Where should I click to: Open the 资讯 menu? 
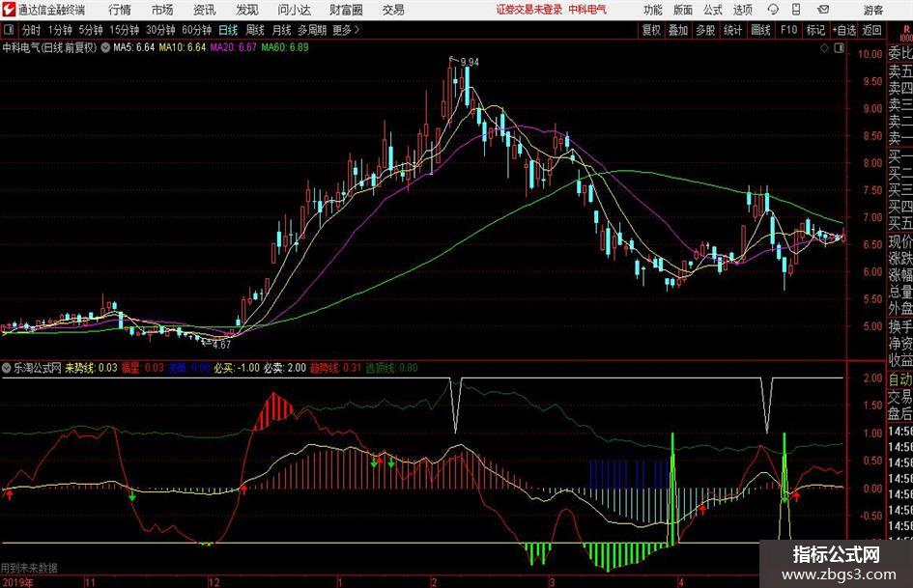coord(205,10)
